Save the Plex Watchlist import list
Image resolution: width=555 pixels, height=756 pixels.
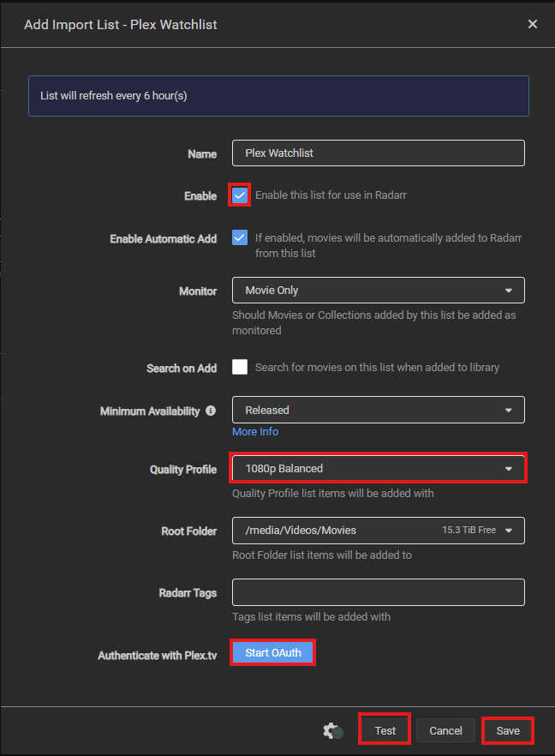tap(508, 731)
